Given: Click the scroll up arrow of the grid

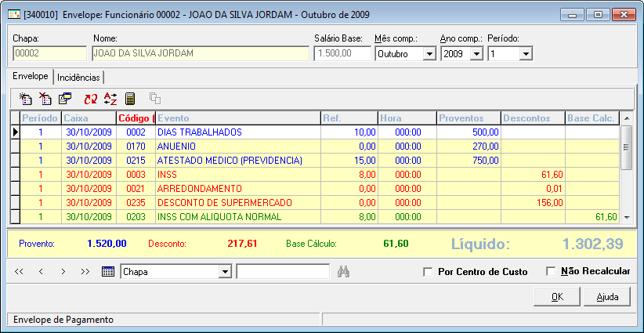Looking at the screenshot, I should click(626, 118).
